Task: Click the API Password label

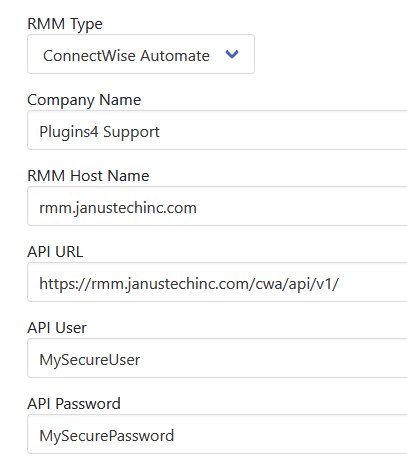Action: click(x=74, y=404)
